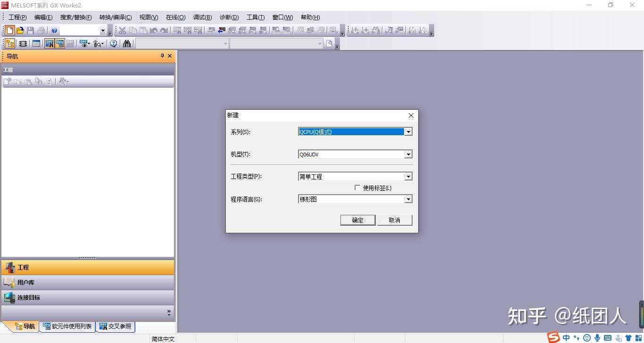Toggle the Cross Reference Dev binoculars icon
This screenshot has height=343, width=644.
coord(49,44)
